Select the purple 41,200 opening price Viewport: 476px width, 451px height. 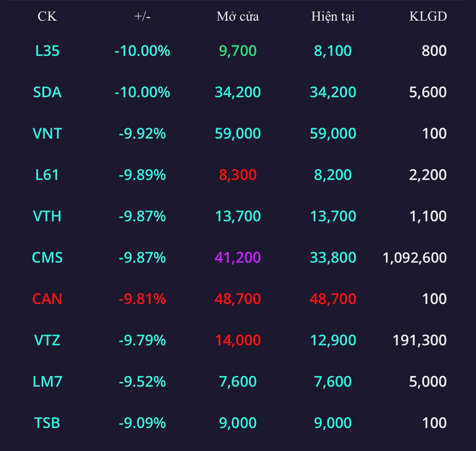click(238, 257)
